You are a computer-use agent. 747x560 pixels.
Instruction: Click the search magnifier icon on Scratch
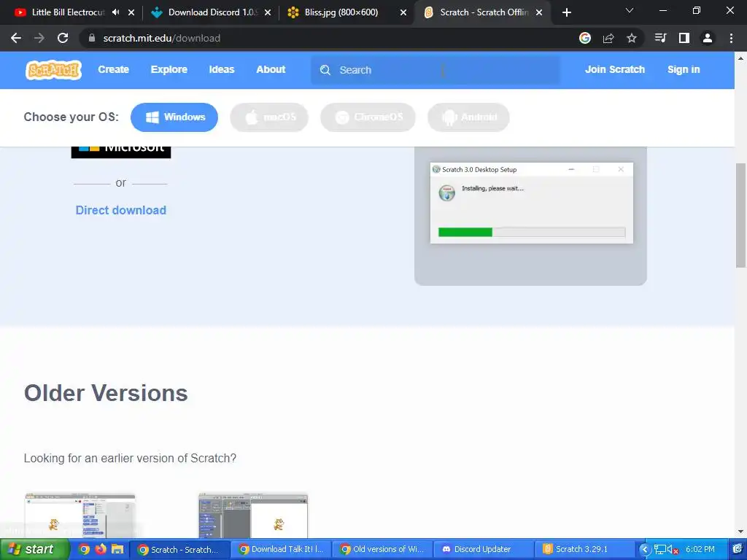[x=325, y=70]
